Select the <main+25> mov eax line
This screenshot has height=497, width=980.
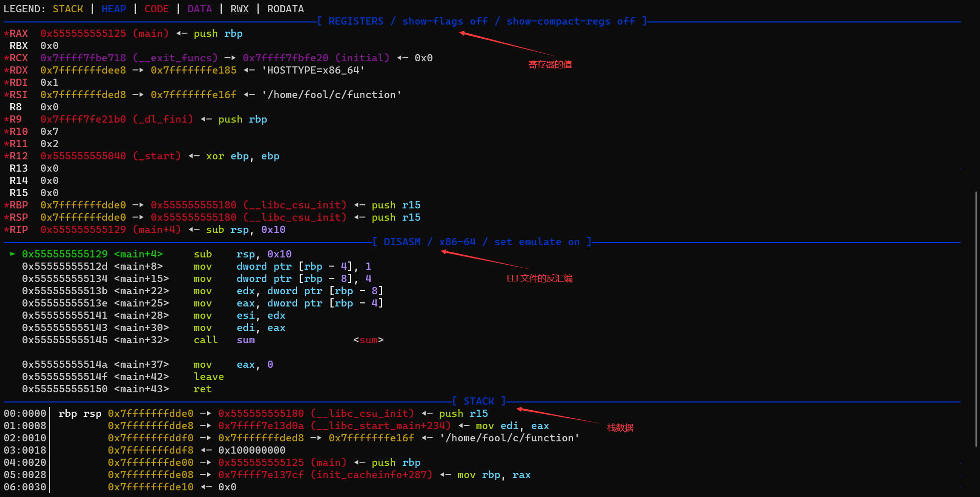coord(202,303)
